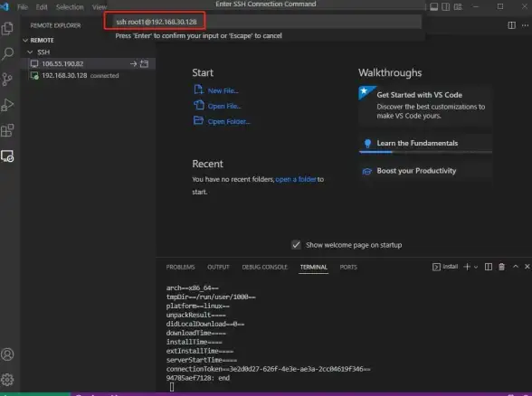Click the REMOTE EXPLORER panel title
Screen dimensions: 532x396
pyautogui.click(x=56, y=25)
